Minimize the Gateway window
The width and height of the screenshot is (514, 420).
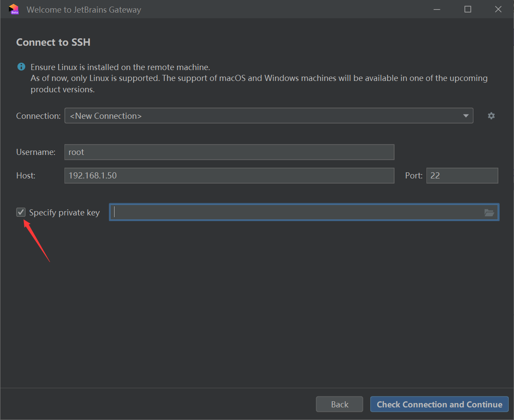click(x=436, y=9)
